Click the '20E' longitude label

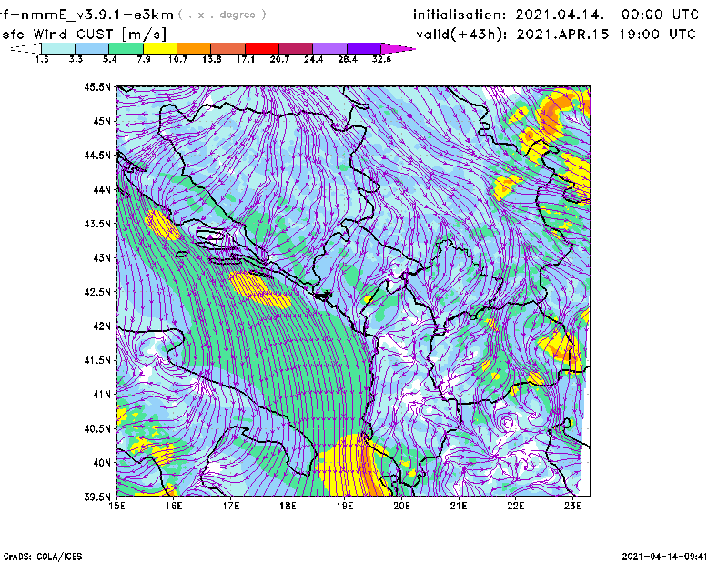[x=401, y=506]
